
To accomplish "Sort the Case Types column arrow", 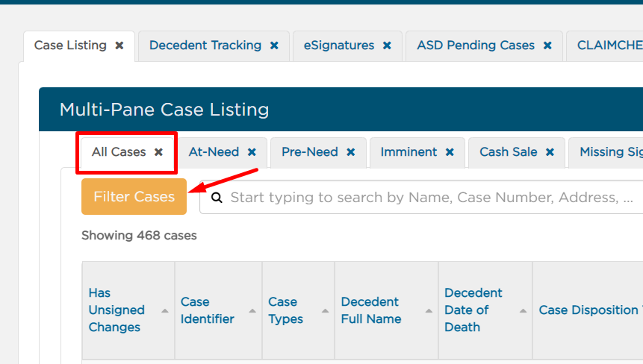I will tap(325, 311).
